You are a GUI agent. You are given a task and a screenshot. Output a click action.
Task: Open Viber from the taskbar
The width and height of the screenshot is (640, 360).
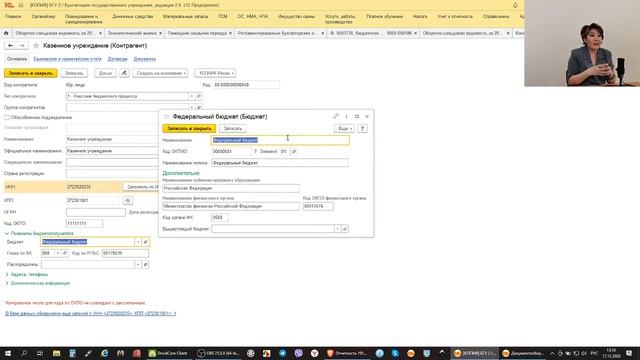(x=298, y=353)
